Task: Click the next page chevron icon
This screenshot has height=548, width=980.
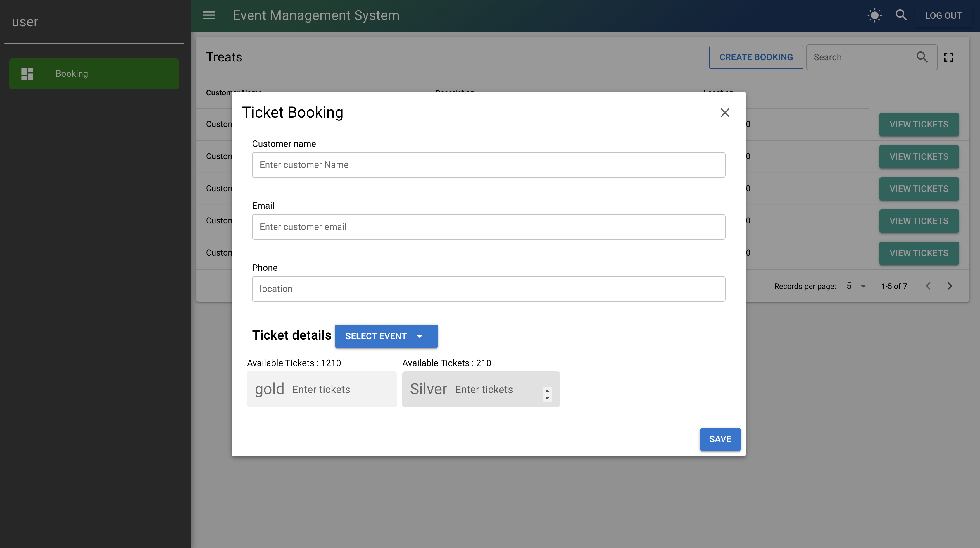Action: [x=950, y=286]
